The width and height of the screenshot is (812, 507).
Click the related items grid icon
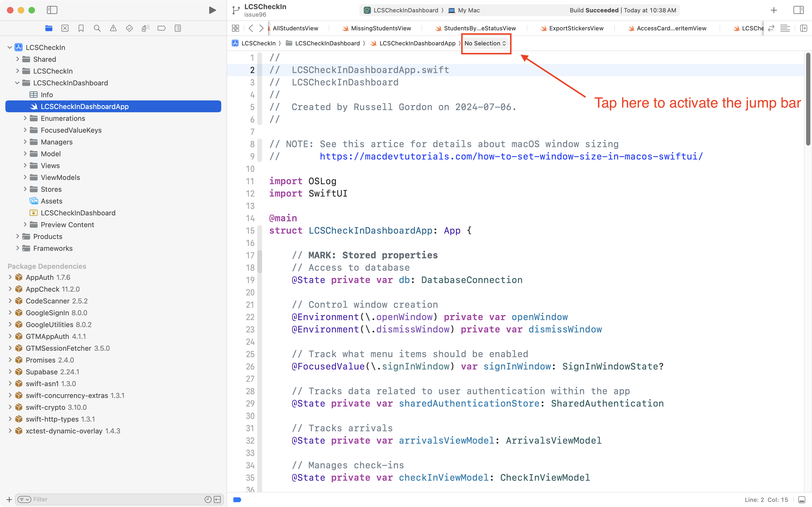pyautogui.click(x=235, y=28)
